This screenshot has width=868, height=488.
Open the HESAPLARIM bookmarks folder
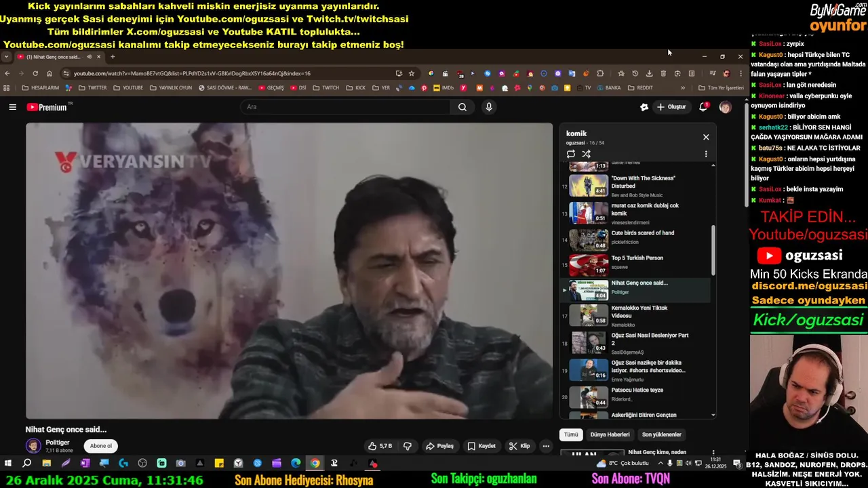41,87
